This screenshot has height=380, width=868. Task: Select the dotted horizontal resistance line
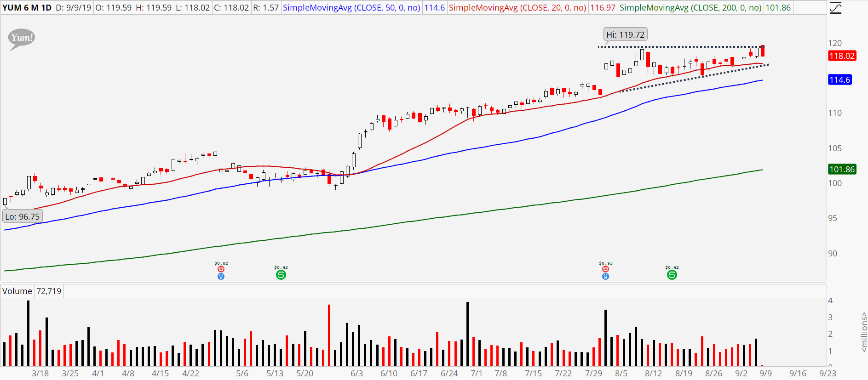point(681,47)
